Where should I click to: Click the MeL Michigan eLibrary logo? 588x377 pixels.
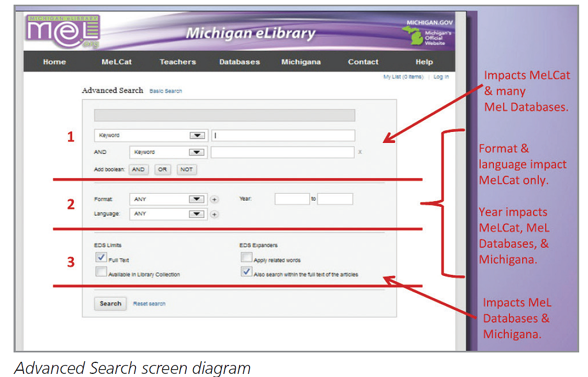coord(63,31)
